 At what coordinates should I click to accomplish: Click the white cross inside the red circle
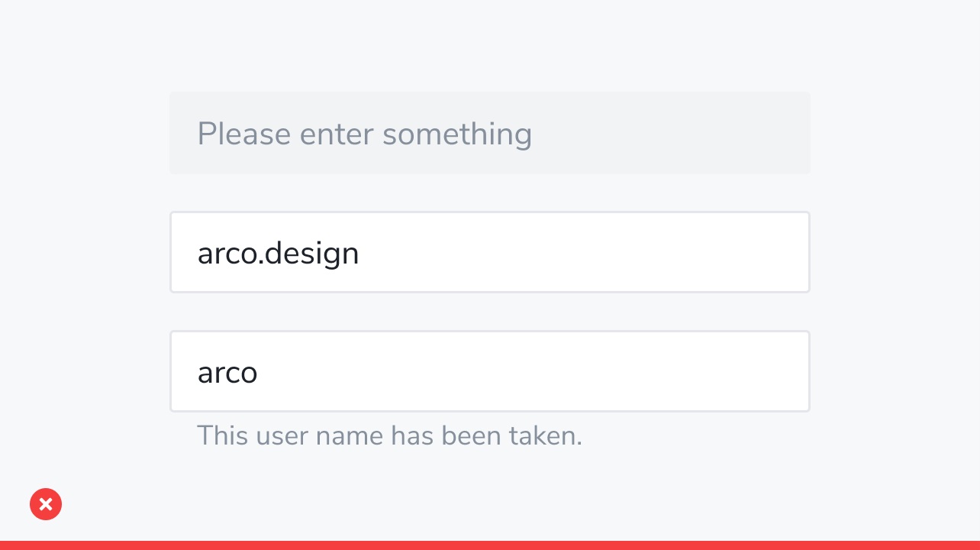46,504
